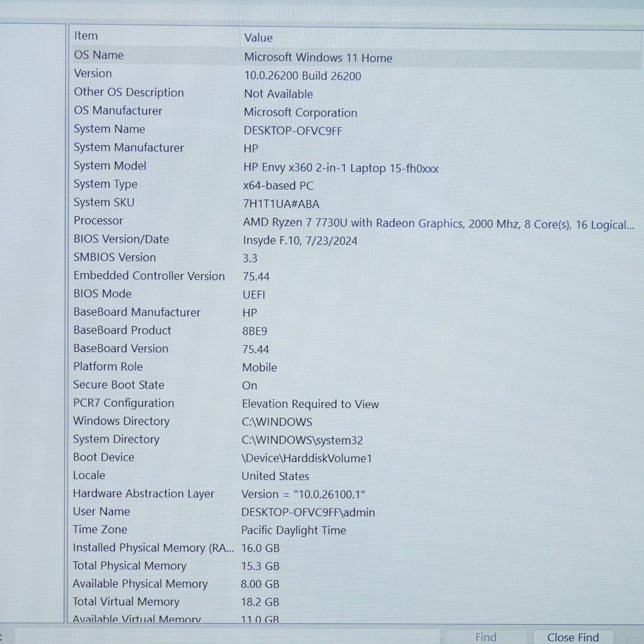This screenshot has height=644, width=644.
Task: Click the "Secure Boot State" label
Action: click(x=119, y=385)
